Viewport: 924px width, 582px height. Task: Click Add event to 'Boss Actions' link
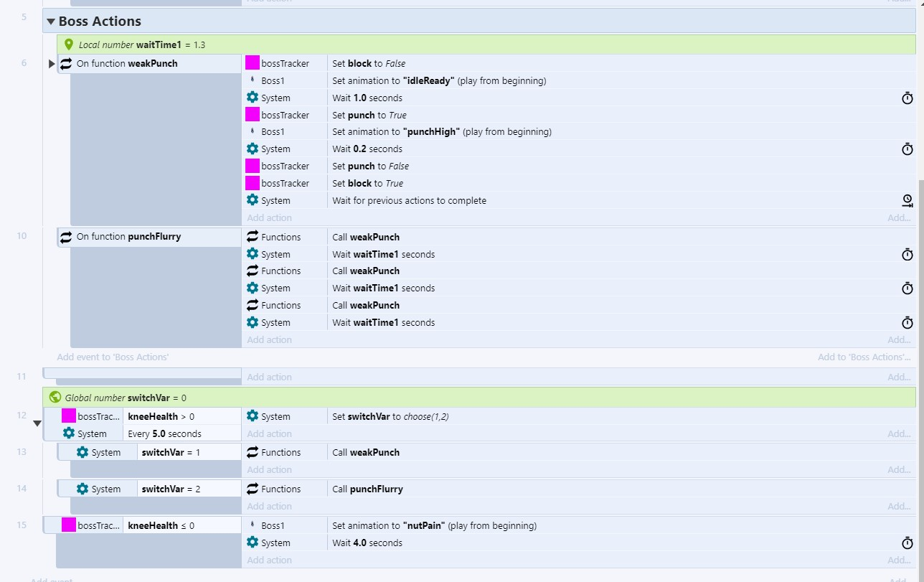pos(113,357)
